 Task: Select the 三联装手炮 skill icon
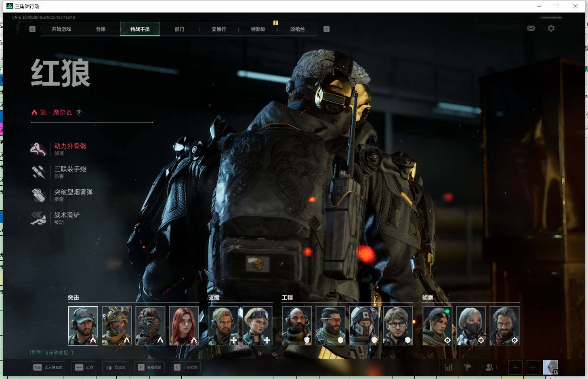(38, 172)
